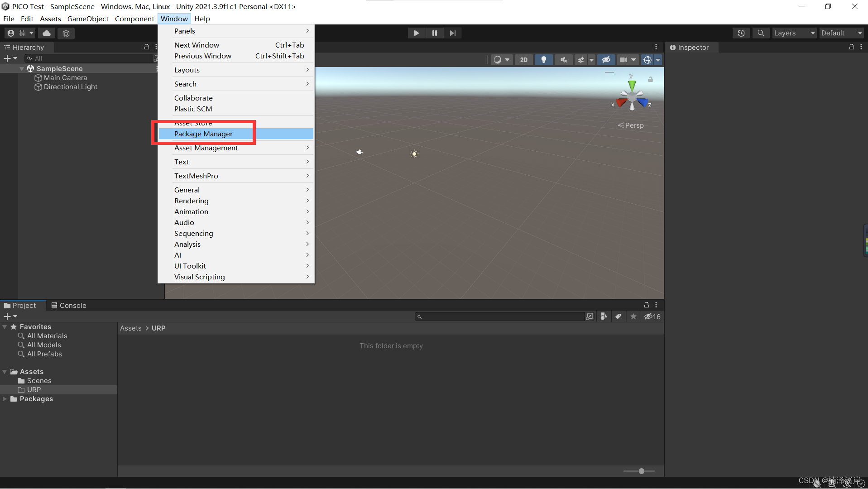Click the cloud services icon
Screen dimensions: 868x489
(x=47, y=33)
